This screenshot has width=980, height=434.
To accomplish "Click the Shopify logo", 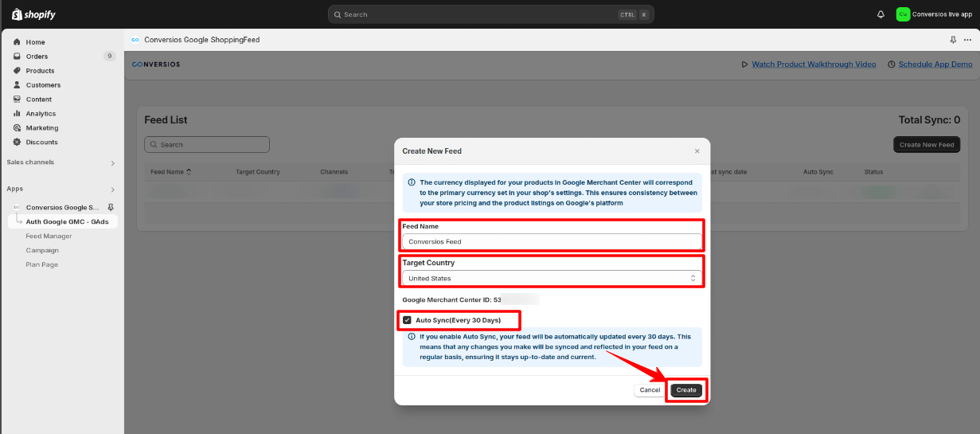I will [x=33, y=14].
